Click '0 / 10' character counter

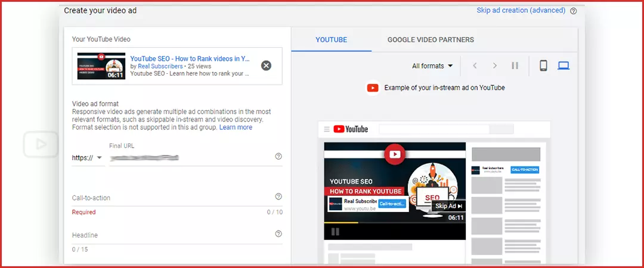pos(275,212)
